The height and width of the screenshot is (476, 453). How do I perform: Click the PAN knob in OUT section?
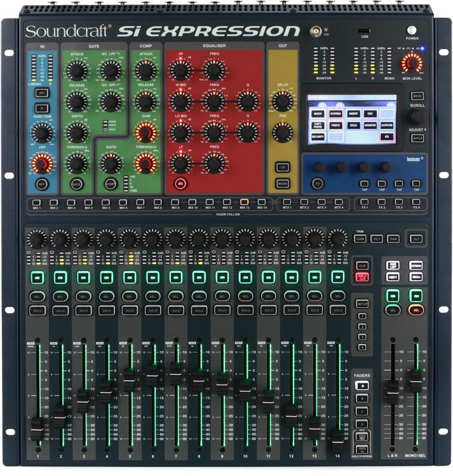(283, 133)
